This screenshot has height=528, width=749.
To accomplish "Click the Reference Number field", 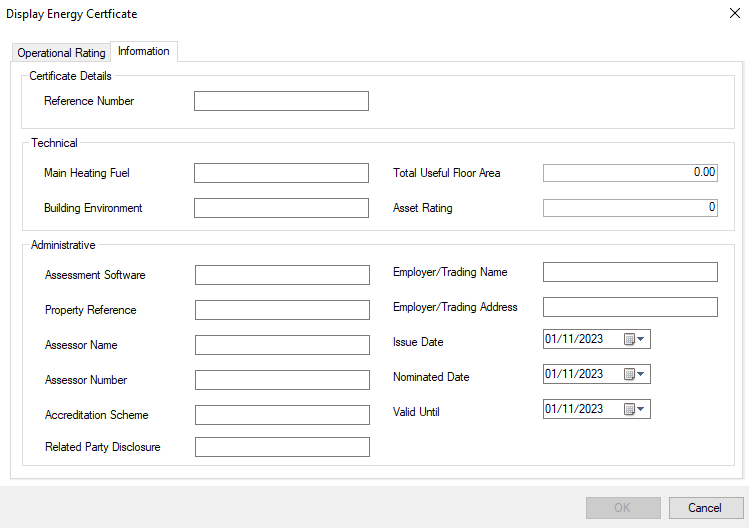I will [x=281, y=101].
